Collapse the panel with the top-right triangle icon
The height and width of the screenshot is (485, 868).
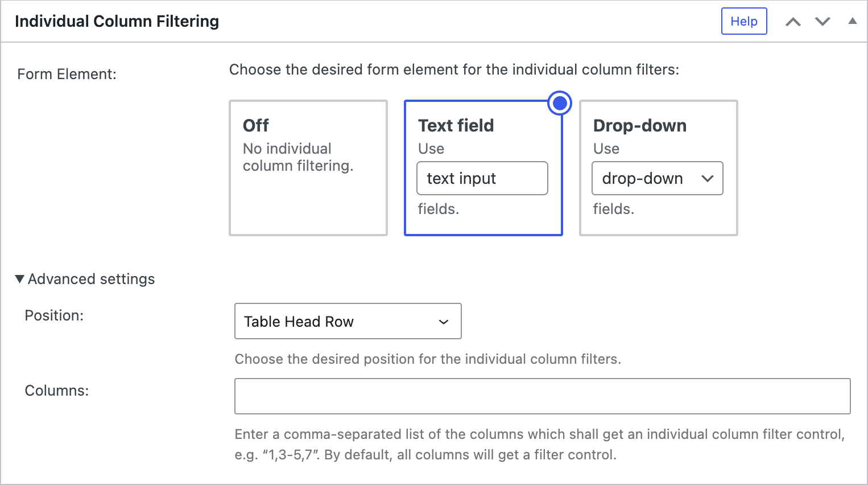click(852, 21)
